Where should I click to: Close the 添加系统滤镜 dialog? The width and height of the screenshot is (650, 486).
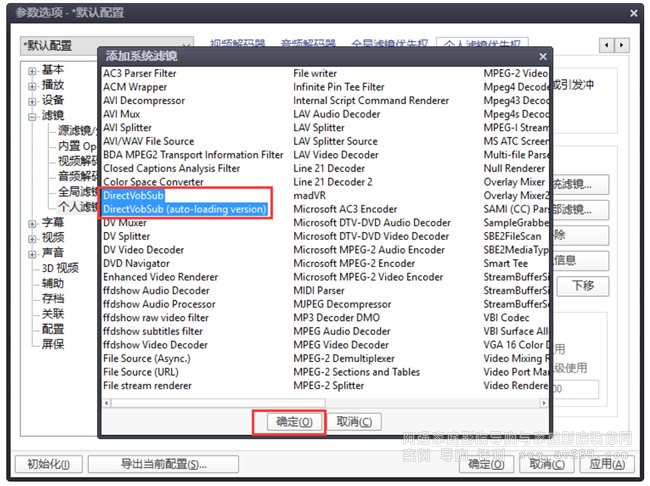point(542,57)
